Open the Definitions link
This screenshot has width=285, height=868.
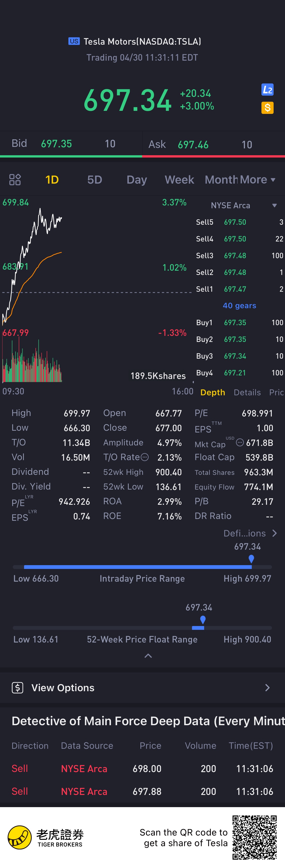tap(250, 533)
